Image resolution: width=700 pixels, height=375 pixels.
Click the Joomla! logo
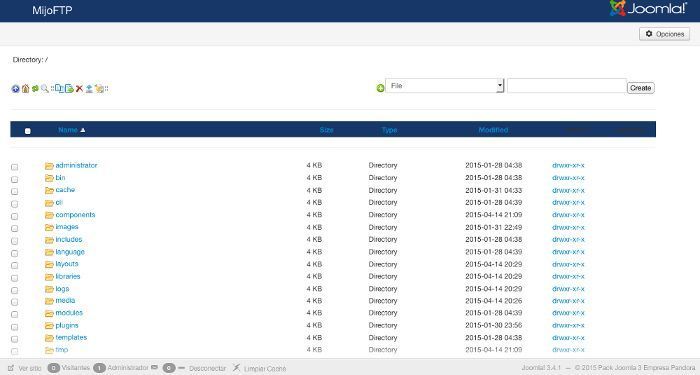pyautogui.click(x=648, y=8)
